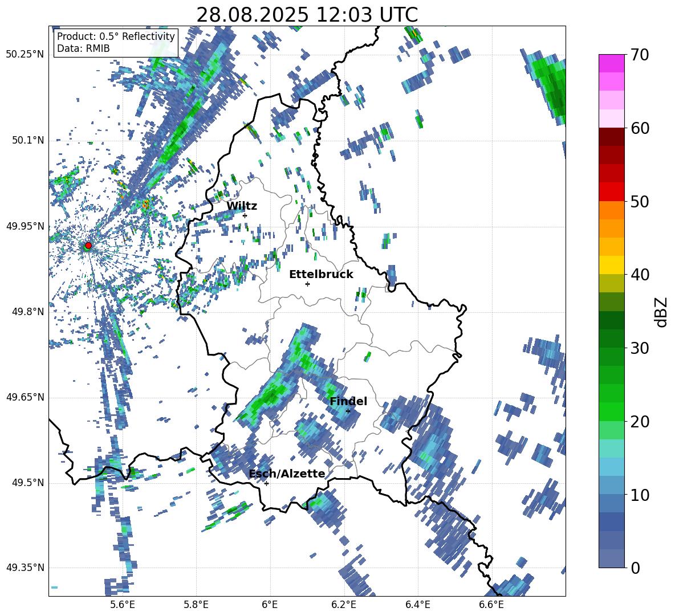Click colorbar tick label 10
Screen dimensions: 675x616
coord(640,495)
